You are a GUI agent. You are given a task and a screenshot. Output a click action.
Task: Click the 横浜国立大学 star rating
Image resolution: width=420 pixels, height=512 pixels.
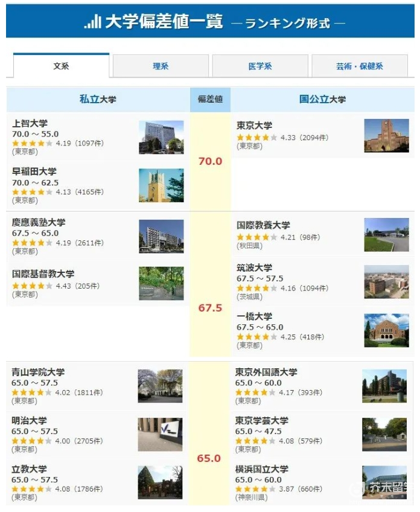tap(255, 489)
